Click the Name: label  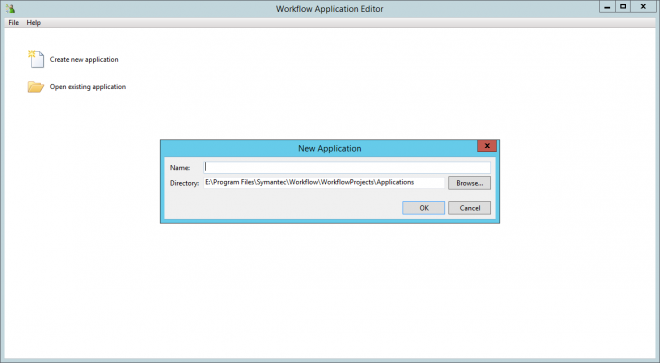coord(180,168)
